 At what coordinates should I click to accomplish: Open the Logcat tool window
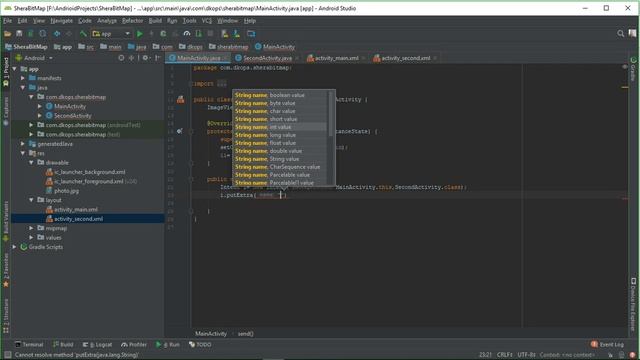97,344
